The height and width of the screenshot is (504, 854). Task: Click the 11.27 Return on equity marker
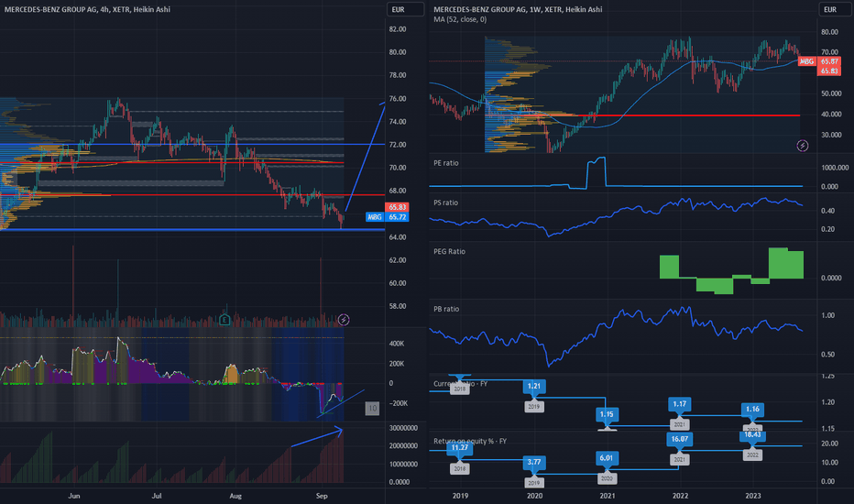[x=460, y=448]
